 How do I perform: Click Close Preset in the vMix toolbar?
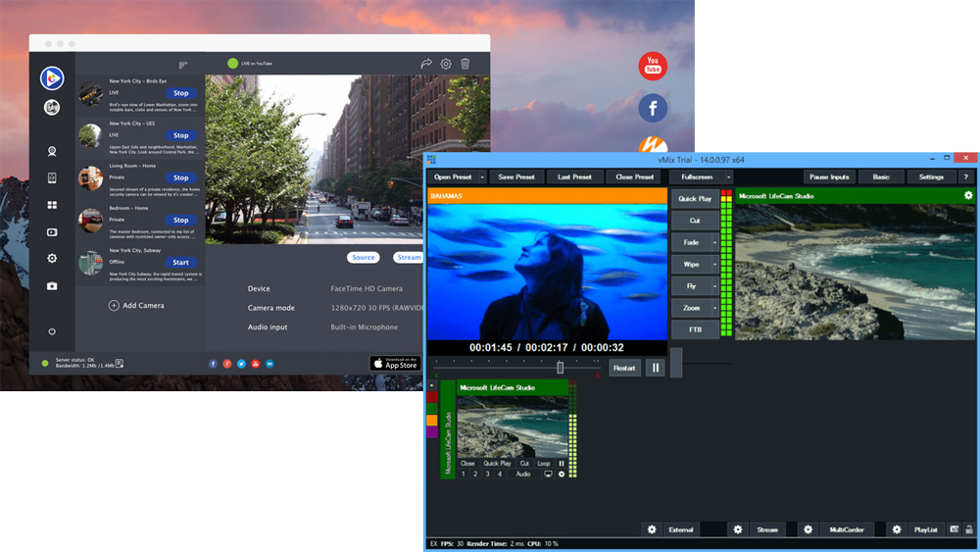[634, 176]
